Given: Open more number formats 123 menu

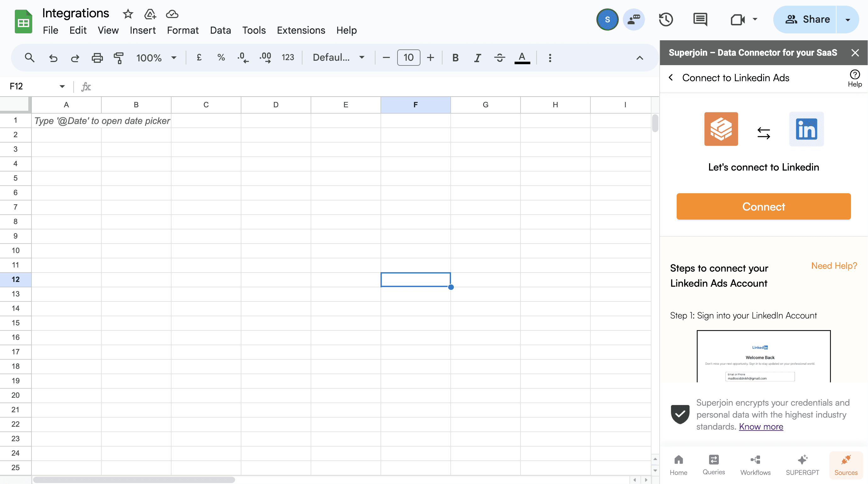Looking at the screenshot, I should [288, 58].
